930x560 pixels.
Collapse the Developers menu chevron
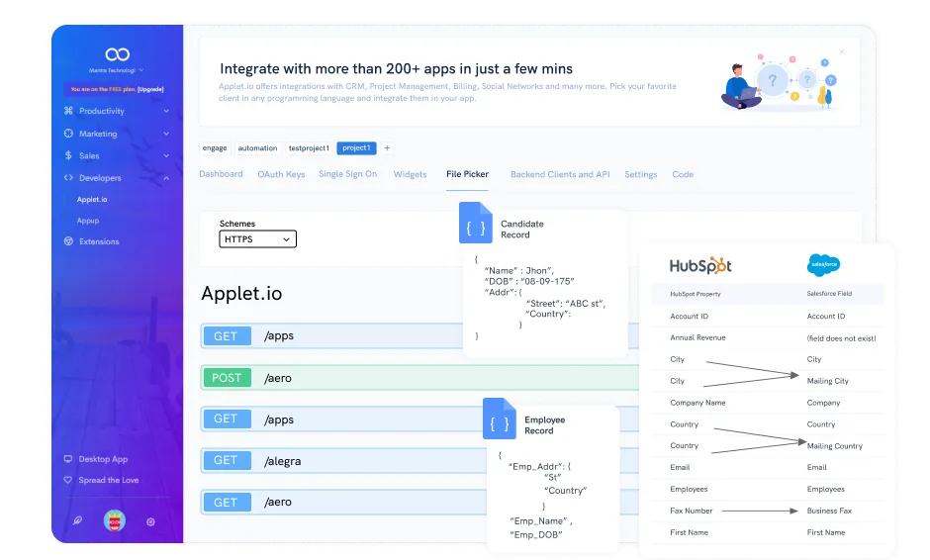point(166,178)
